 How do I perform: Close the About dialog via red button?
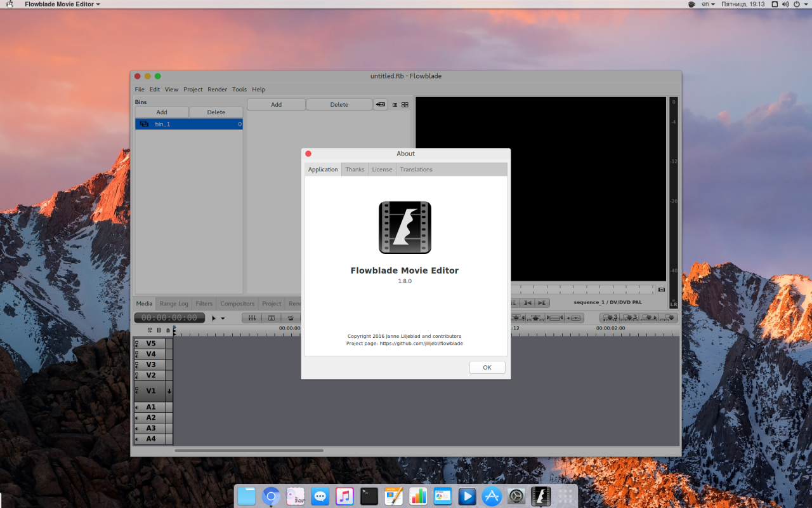(x=308, y=154)
